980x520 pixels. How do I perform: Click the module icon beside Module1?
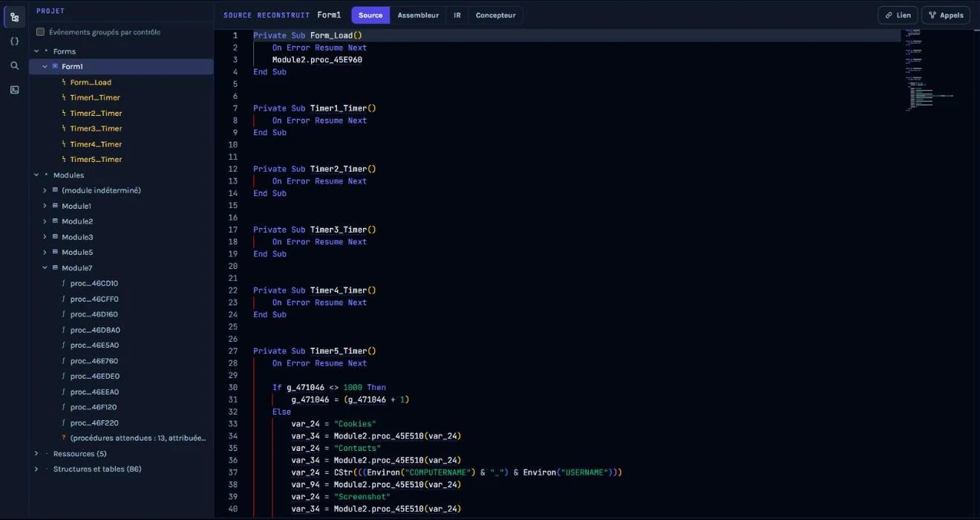55,206
